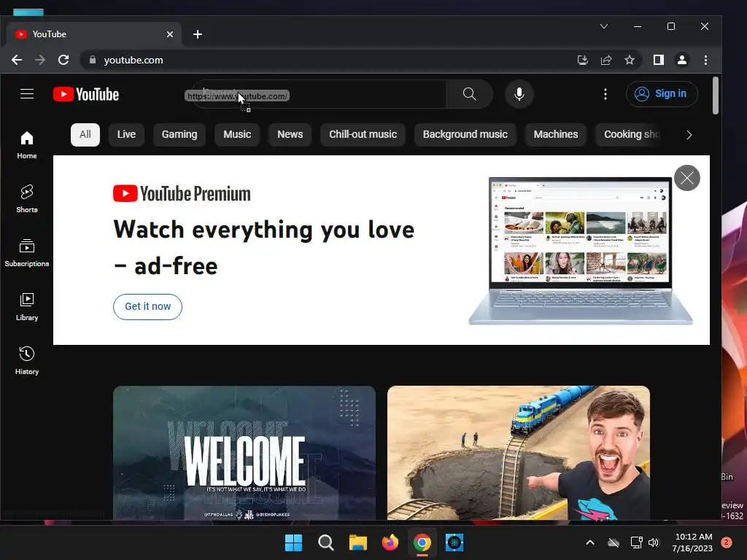Image resolution: width=747 pixels, height=560 pixels.
Task: Click the install app icon in address bar
Action: click(x=583, y=60)
